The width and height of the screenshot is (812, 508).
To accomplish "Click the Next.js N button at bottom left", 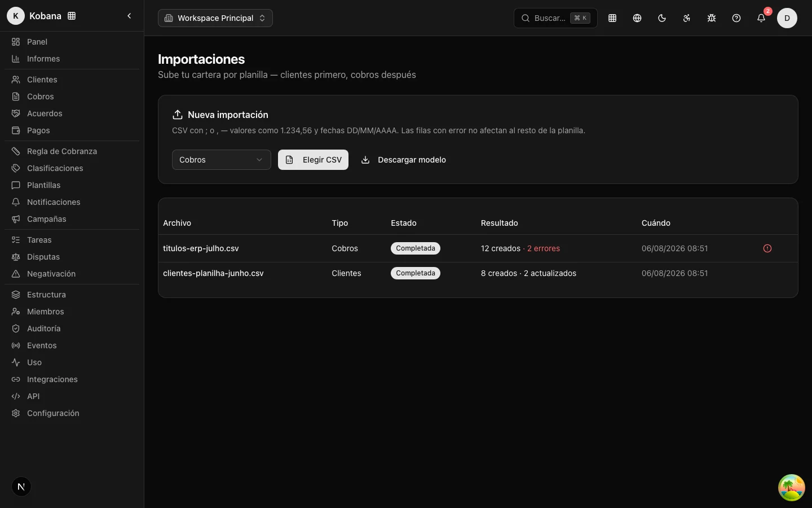I will pos(21,487).
